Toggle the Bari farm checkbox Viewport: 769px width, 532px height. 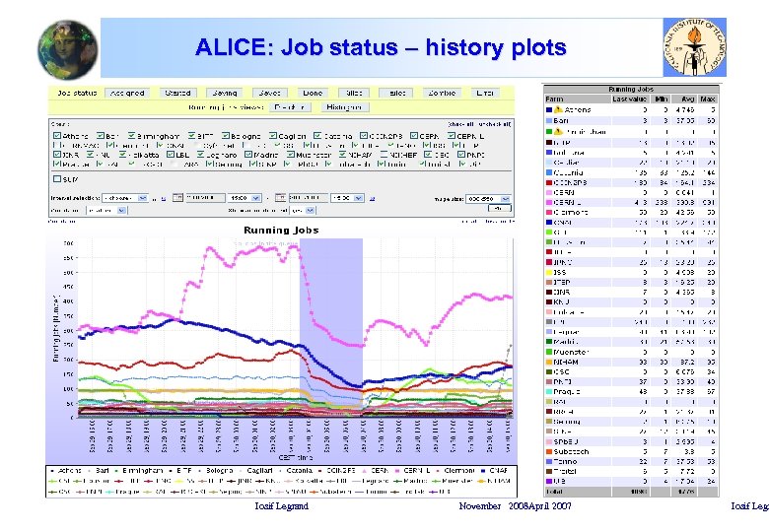pyautogui.click(x=100, y=136)
